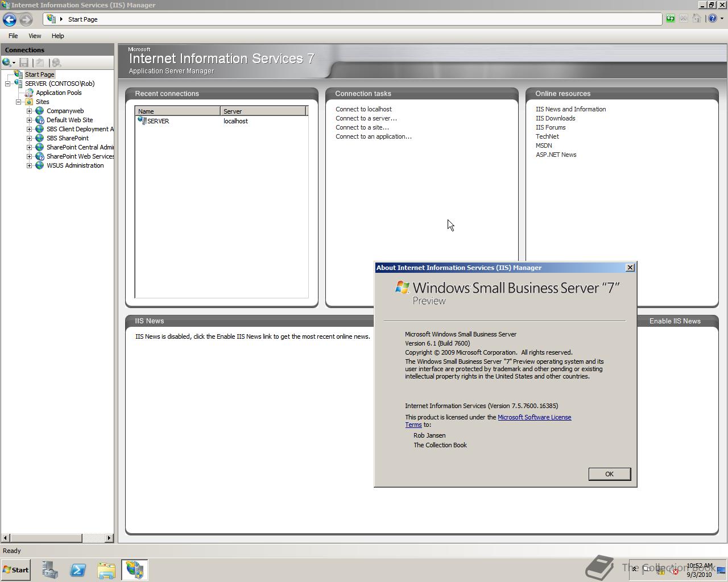Screen dimensions: 728x582
Task: Open the View menu
Action: pos(35,36)
